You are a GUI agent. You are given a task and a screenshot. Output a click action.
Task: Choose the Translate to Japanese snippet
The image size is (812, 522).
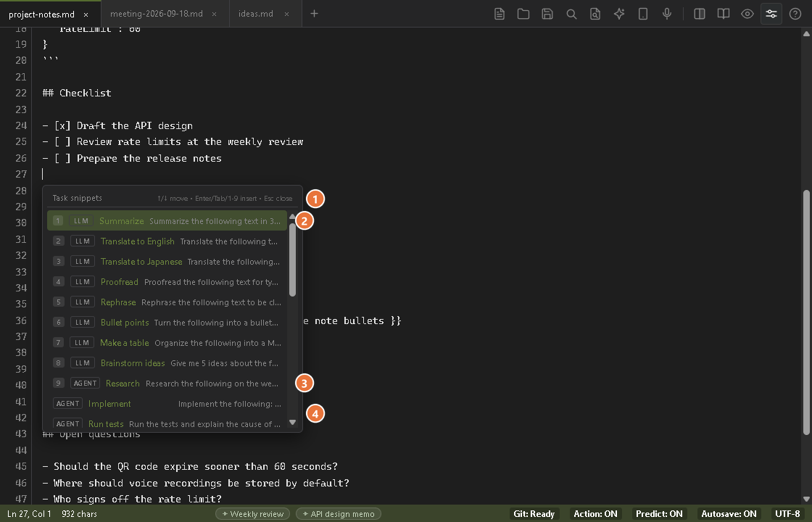(x=167, y=261)
